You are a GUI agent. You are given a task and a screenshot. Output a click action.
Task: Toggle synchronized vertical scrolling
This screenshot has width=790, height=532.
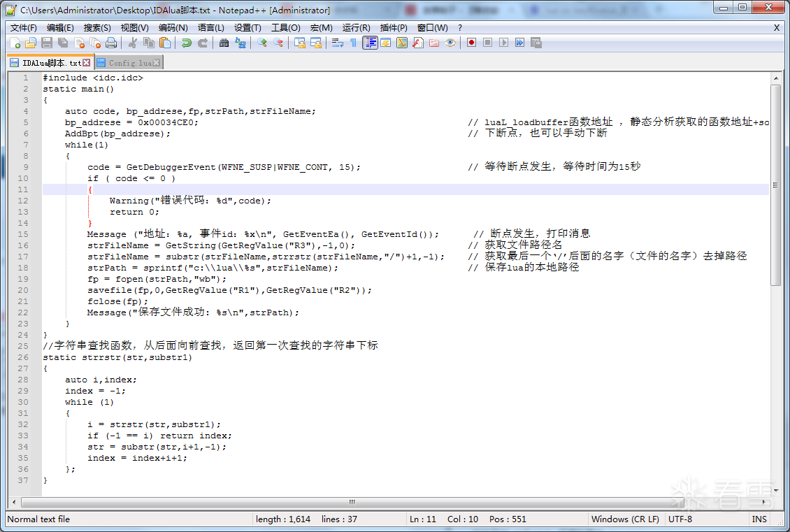coord(300,43)
